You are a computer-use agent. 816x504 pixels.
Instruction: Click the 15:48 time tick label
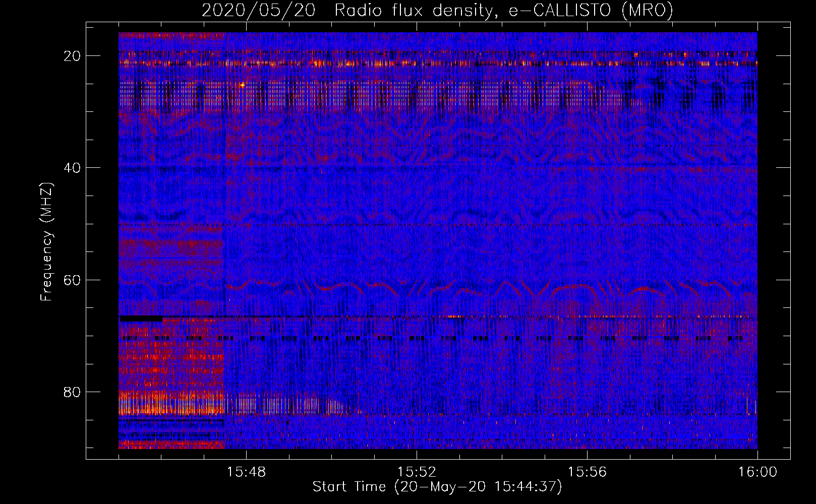[x=246, y=472]
